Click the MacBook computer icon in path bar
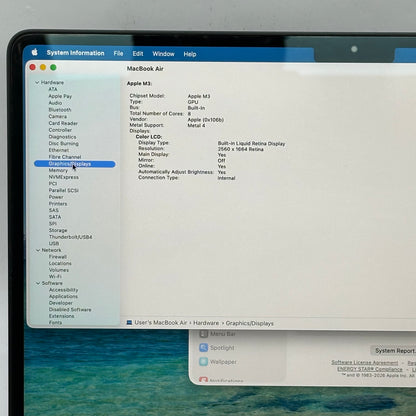 pos(129,322)
